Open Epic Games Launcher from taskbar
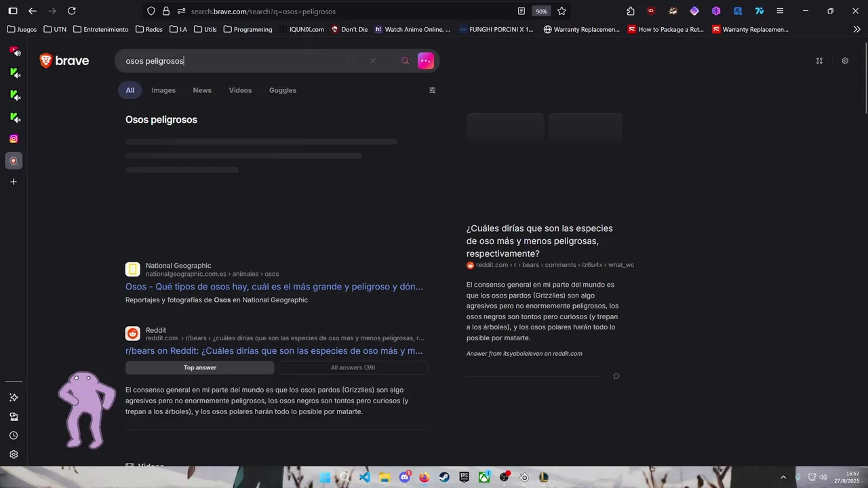Viewport: 868px width, 488px height. (465, 477)
